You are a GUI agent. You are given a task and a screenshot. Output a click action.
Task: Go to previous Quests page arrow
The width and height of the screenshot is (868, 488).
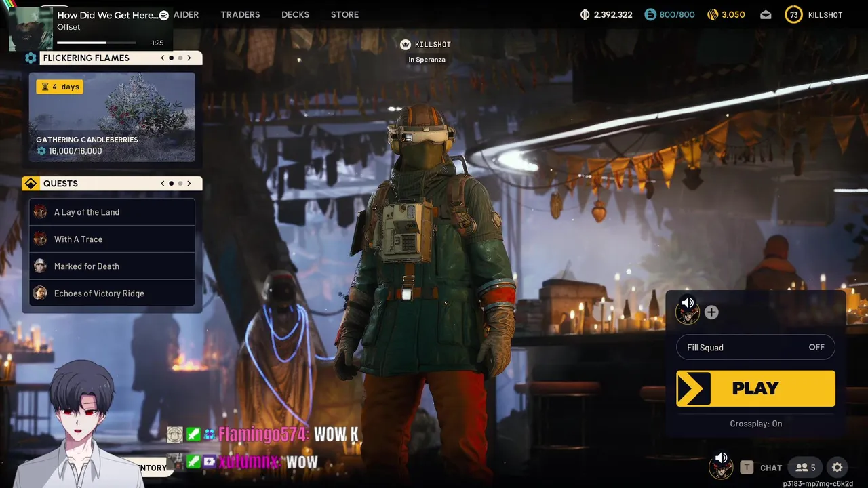(x=163, y=183)
